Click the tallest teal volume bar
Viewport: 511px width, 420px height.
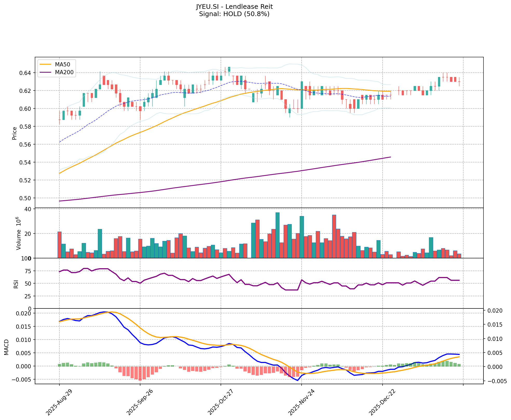(277, 235)
